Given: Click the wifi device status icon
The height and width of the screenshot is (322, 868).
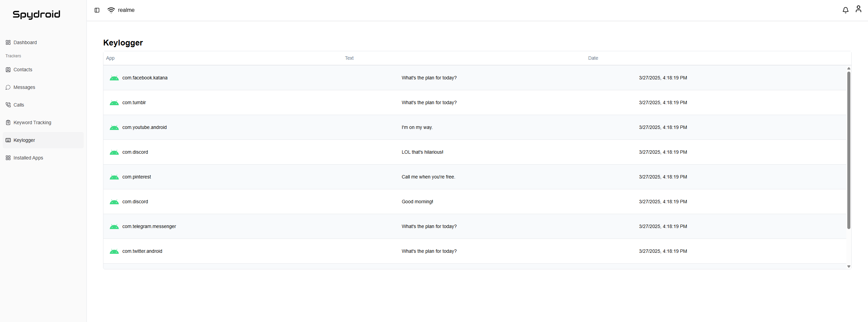Looking at the screenshot, I should [111, 10].
